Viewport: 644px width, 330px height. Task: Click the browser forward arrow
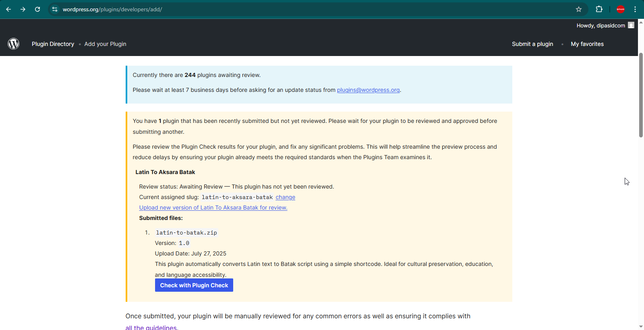pos(23,9)
